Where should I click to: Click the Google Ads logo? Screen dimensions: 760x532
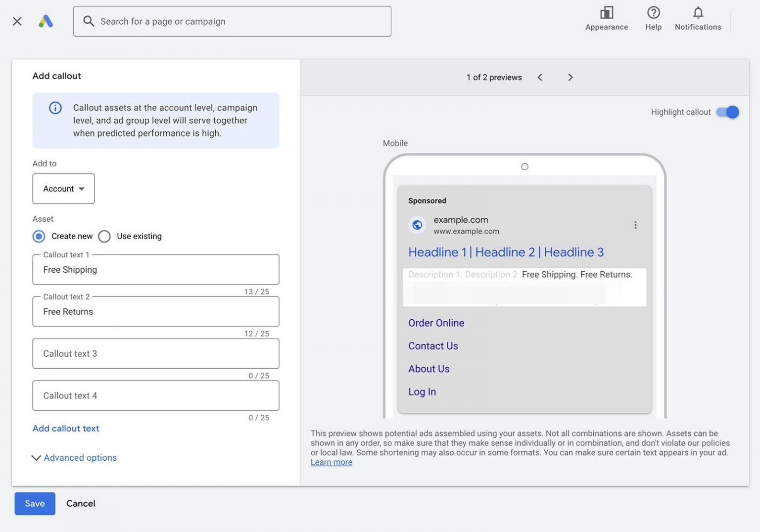pyautogui.click(x=46, y=21)
